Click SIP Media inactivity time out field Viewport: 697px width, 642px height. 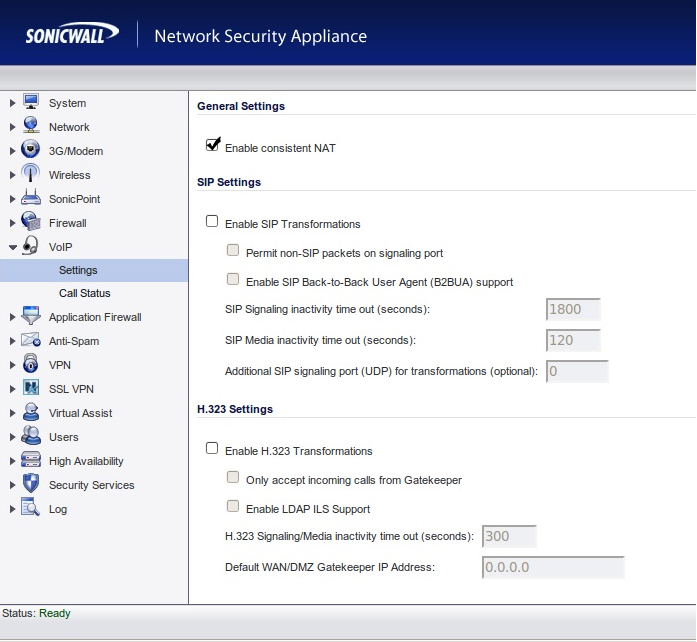tap(573, 340)
